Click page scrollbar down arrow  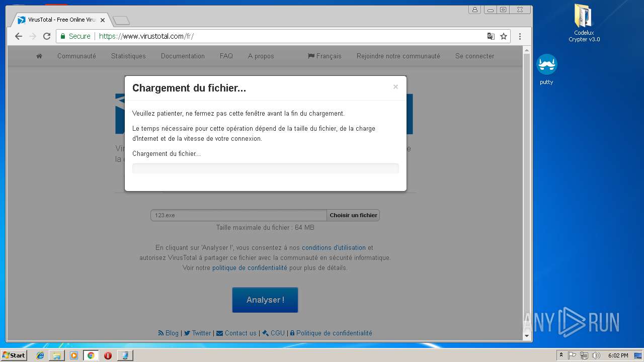pyautogui.click(x=527, y=336)
